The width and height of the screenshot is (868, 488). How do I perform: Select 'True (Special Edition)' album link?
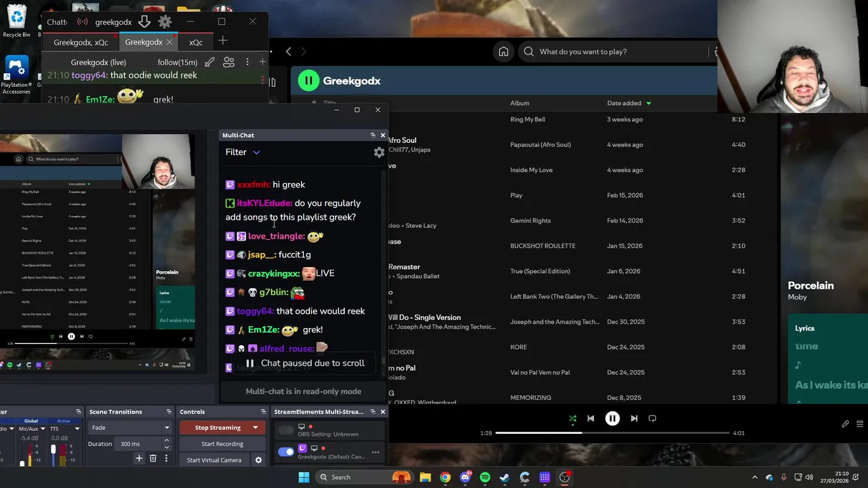pyautogui.click(x=540, y=271)
